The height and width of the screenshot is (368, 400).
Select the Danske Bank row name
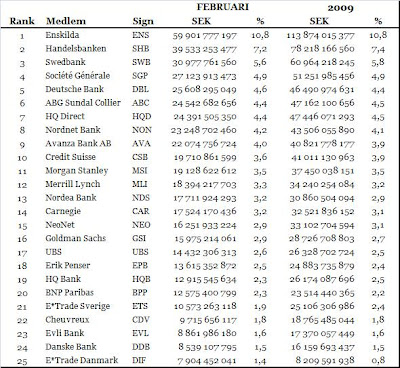click(71, 347)
